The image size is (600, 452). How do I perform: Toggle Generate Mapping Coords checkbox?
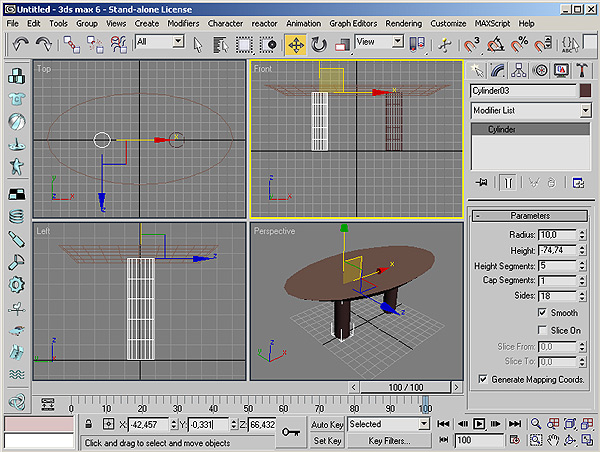pyautogui.click(x=483, y=379)
